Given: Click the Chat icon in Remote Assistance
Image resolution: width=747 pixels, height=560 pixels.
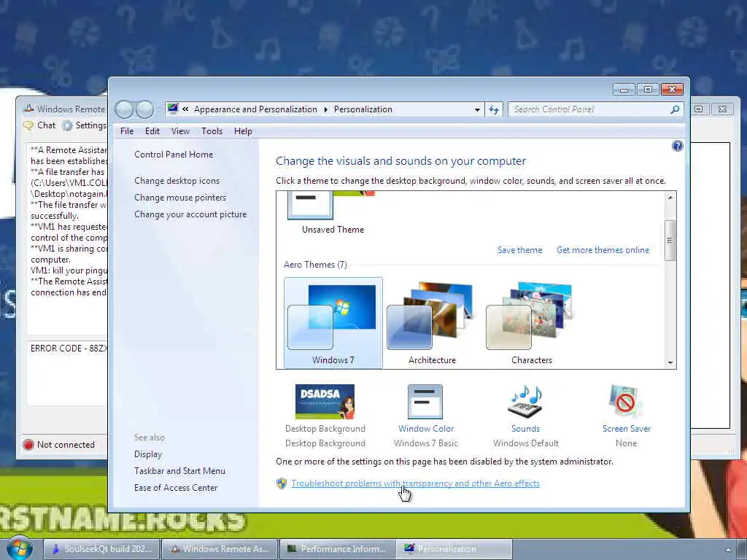Looking at the screenshot, I should 28,125.
